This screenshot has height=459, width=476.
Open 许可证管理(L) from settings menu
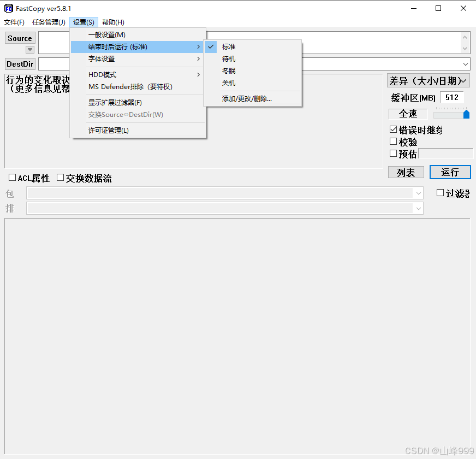point(138,131)
